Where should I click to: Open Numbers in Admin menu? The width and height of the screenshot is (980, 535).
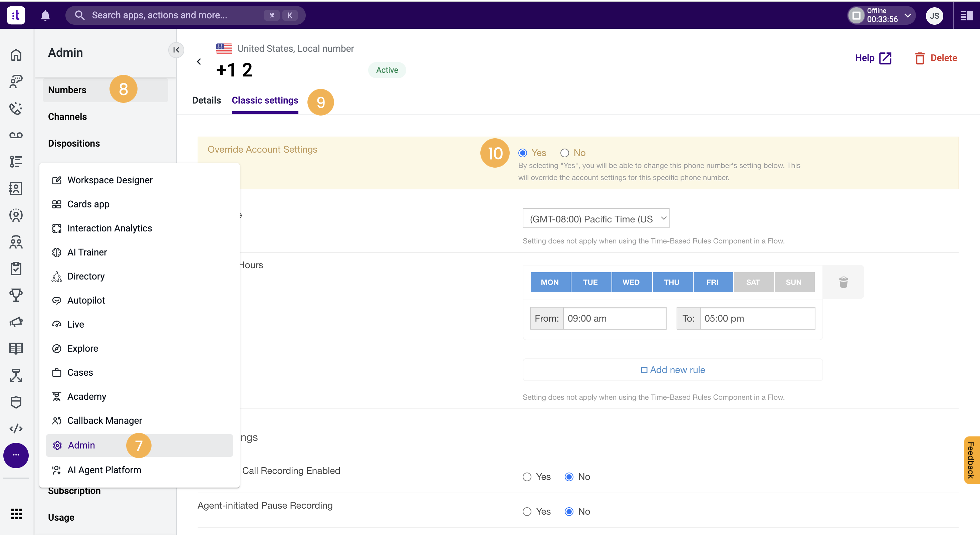pos(105,90)
